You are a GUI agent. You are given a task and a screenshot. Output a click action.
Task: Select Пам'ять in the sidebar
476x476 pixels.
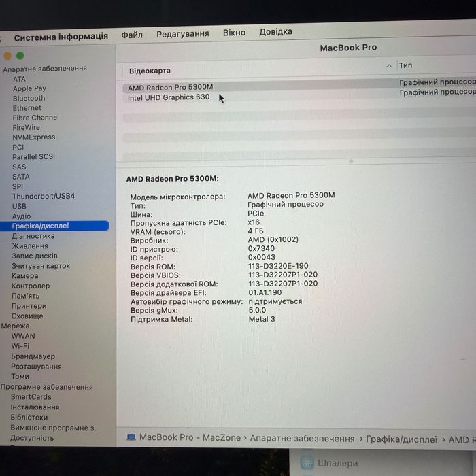coord(25,296)
